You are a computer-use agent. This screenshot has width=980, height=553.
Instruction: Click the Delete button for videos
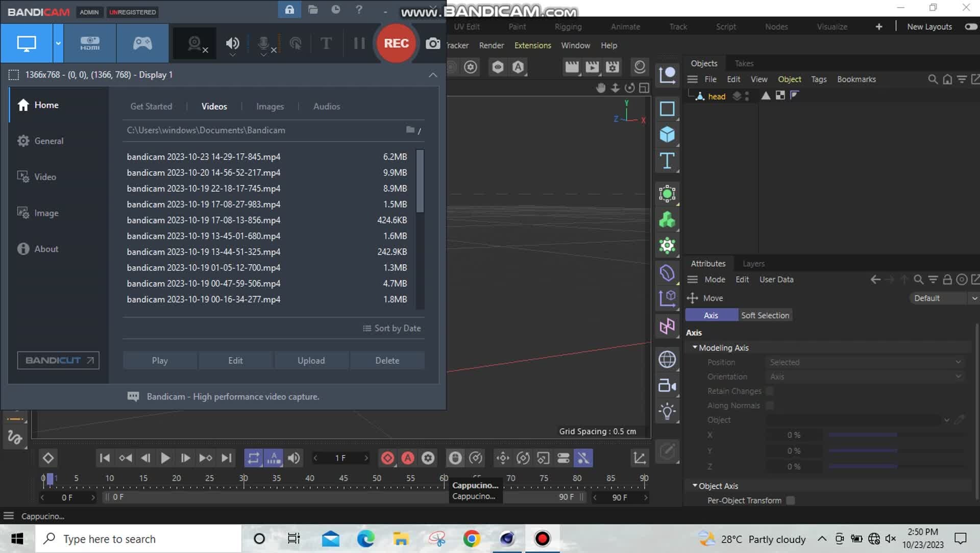(x=387, y=360)
